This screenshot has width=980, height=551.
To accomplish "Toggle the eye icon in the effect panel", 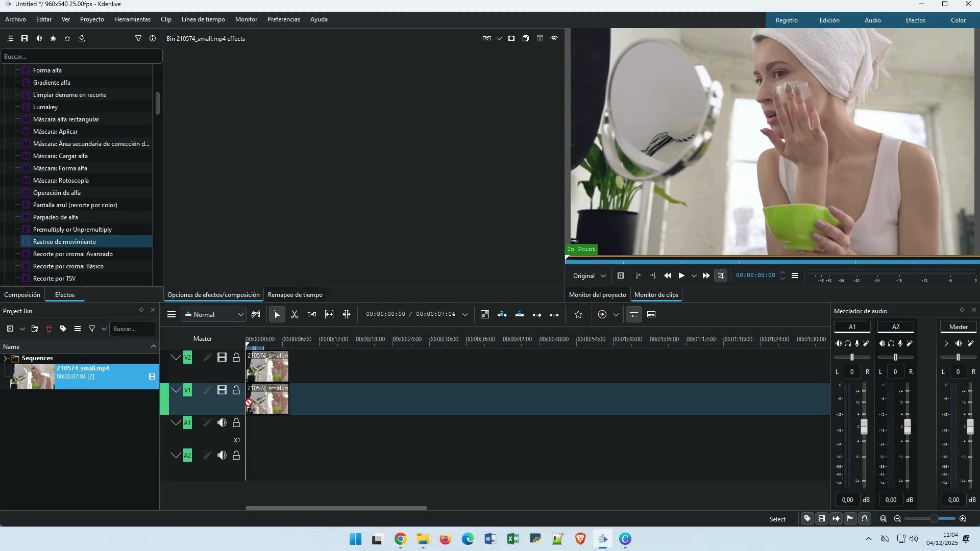I will [x=554, y=39].
